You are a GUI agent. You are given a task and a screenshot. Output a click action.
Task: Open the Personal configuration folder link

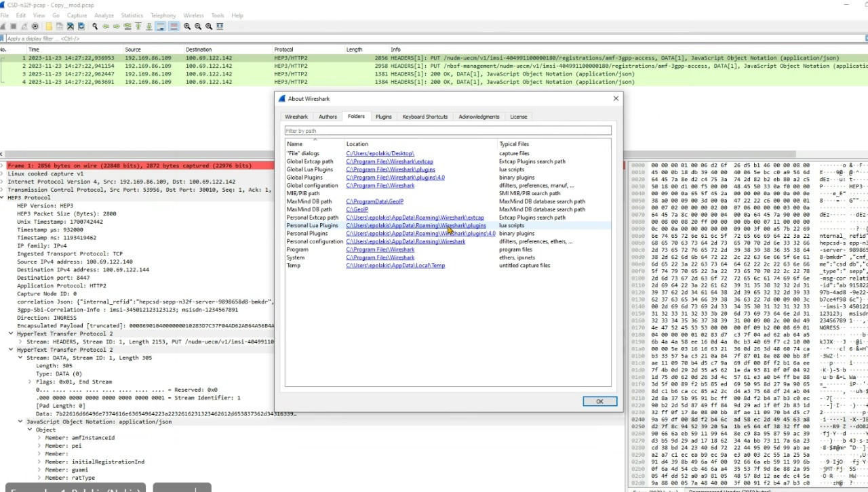(406, 241)
